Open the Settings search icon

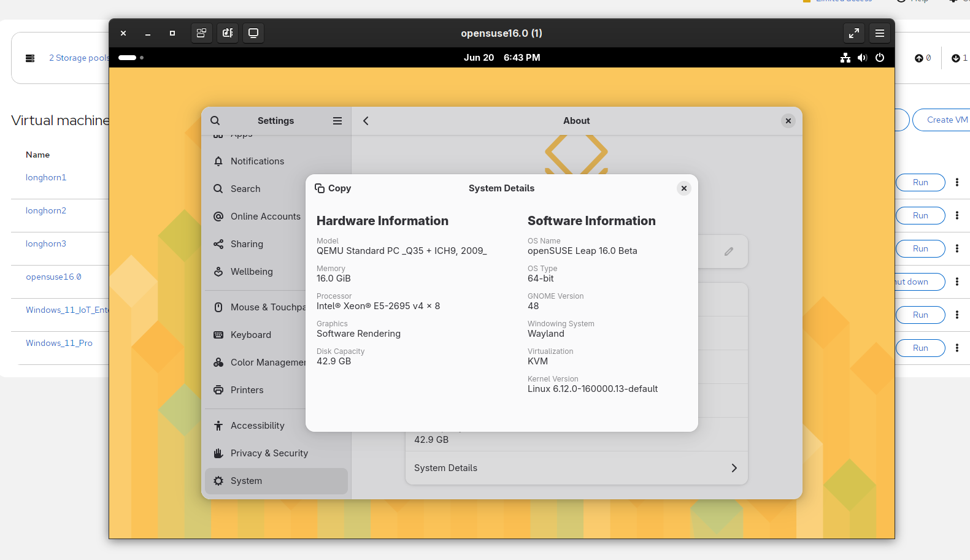(x=215, y=121)
